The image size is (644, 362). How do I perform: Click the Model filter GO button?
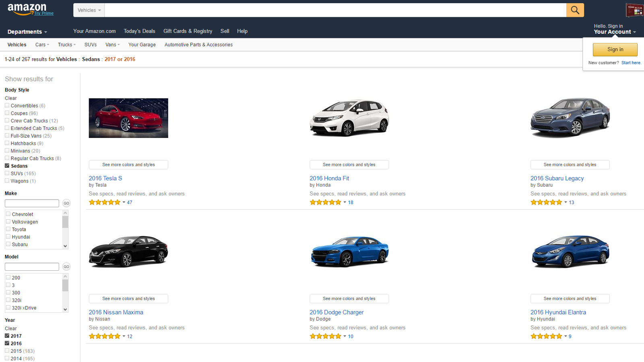[x=66, y=267]
